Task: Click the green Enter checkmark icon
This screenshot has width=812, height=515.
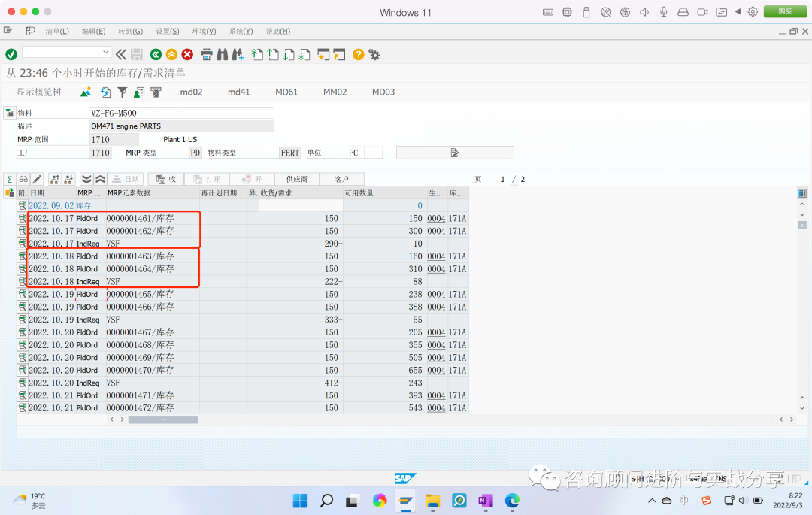Action: click(x=11, y=54)
